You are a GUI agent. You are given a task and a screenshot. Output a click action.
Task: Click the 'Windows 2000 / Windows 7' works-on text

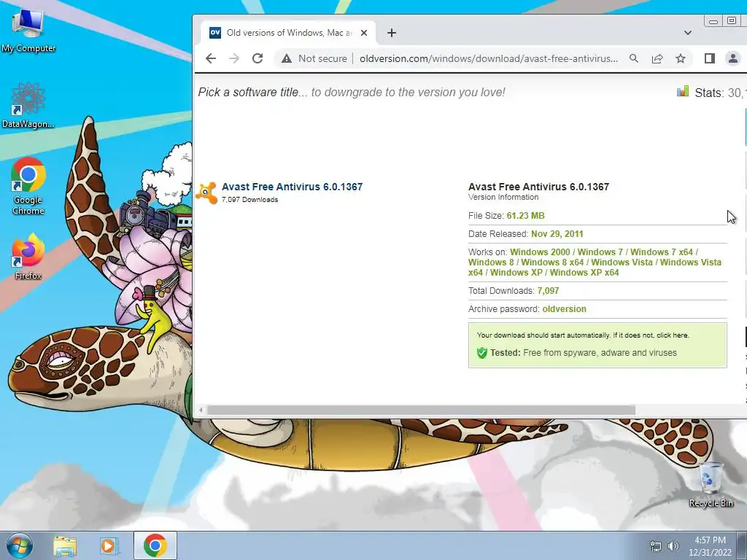click(x=566, y=252)
